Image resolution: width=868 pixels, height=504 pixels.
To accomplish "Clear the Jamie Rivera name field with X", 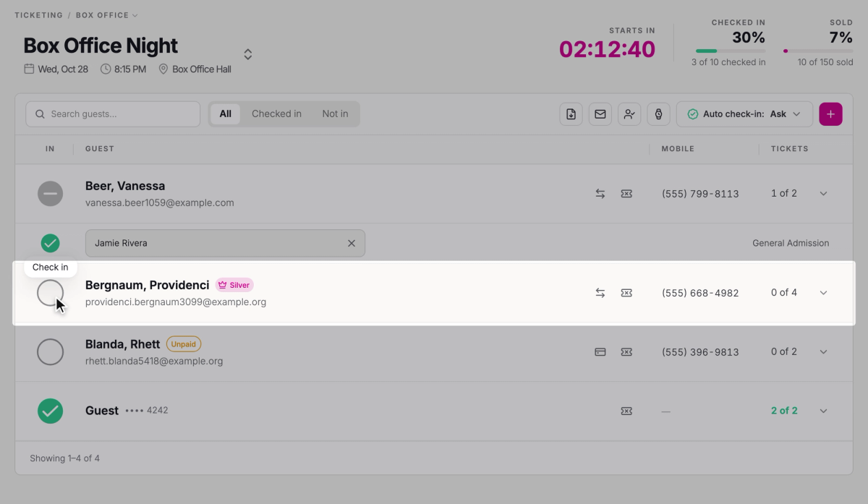I will (352, 244).
